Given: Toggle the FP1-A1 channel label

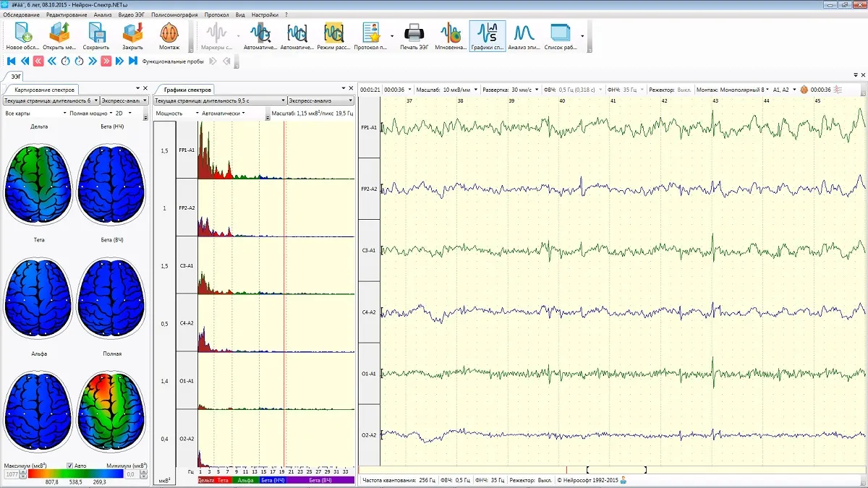Looking at the screenshot, I should 369,127.
